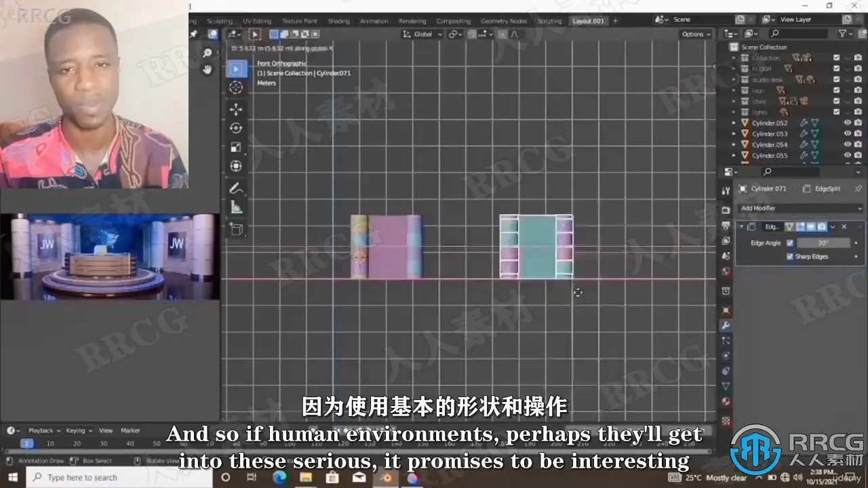Open the Add Modifier dropdown
This screenshot has width=868, height=488.
pyautogui.click(x=800, y=208)
